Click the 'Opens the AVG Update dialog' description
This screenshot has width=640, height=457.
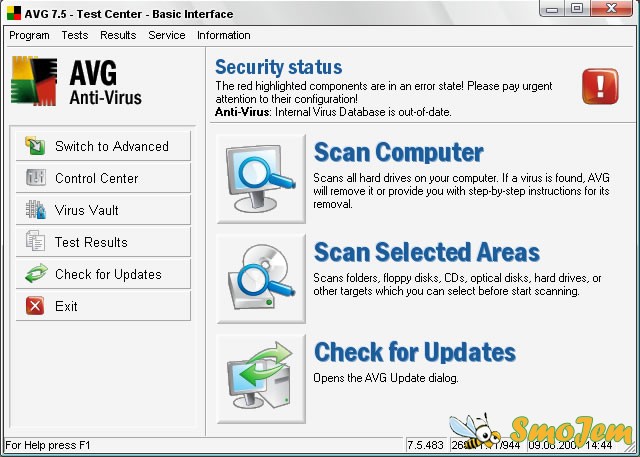pyautogui.click(x=386, y=378)
